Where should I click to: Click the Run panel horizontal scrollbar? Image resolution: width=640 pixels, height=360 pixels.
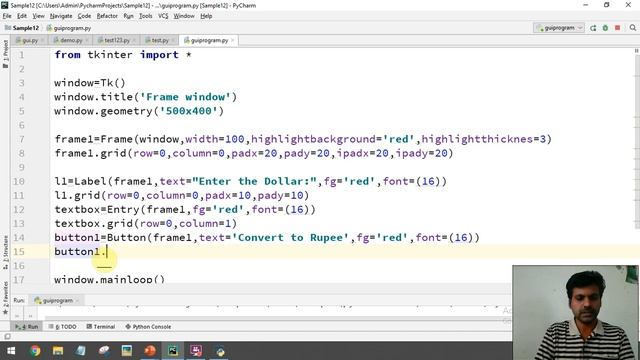tap(273, 318)
